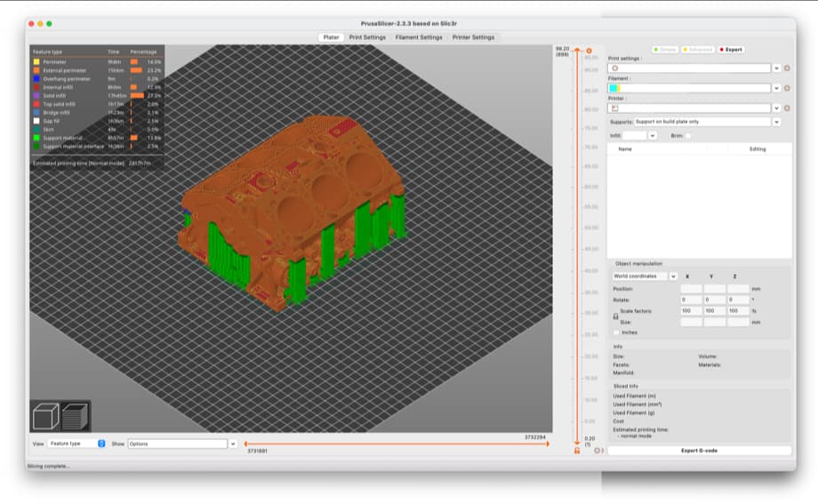818x504 pixels.
Task: Click the Time legend column header
Action: tap(113, 52)
